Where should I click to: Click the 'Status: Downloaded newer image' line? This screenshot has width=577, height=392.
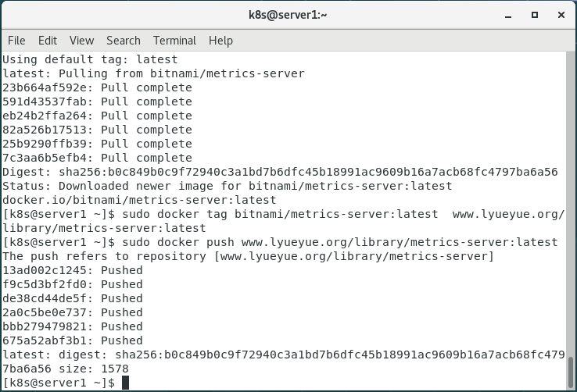[227, 186]
